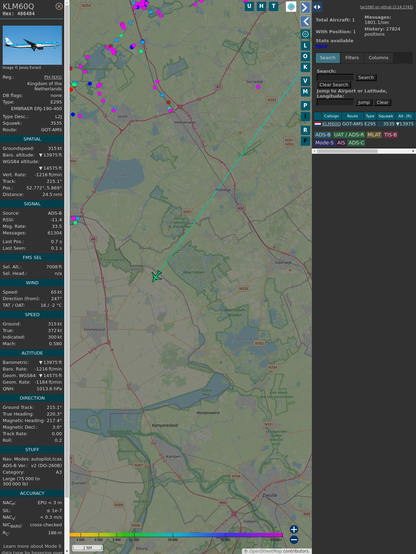Switch to the Filters tab
Image resolution: width=416 pixels, height=554 pixels.
tap(352, 58)
